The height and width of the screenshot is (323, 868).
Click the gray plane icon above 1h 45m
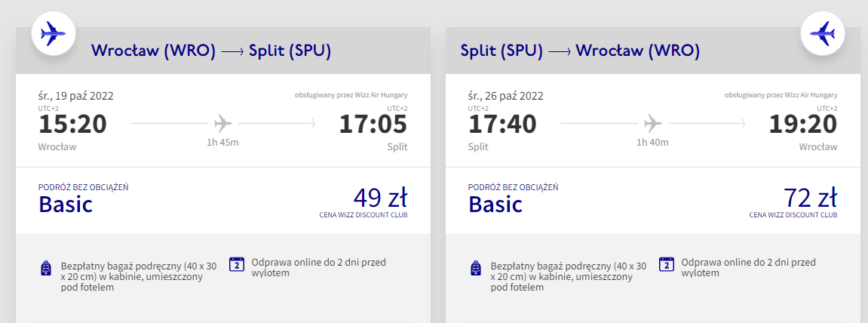click(223, 122)
